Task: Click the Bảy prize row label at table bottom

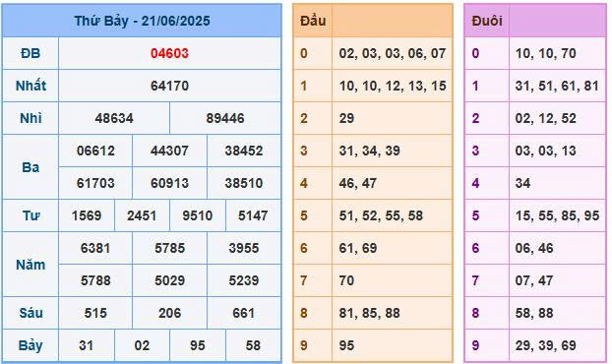Action: click(31, 345)
